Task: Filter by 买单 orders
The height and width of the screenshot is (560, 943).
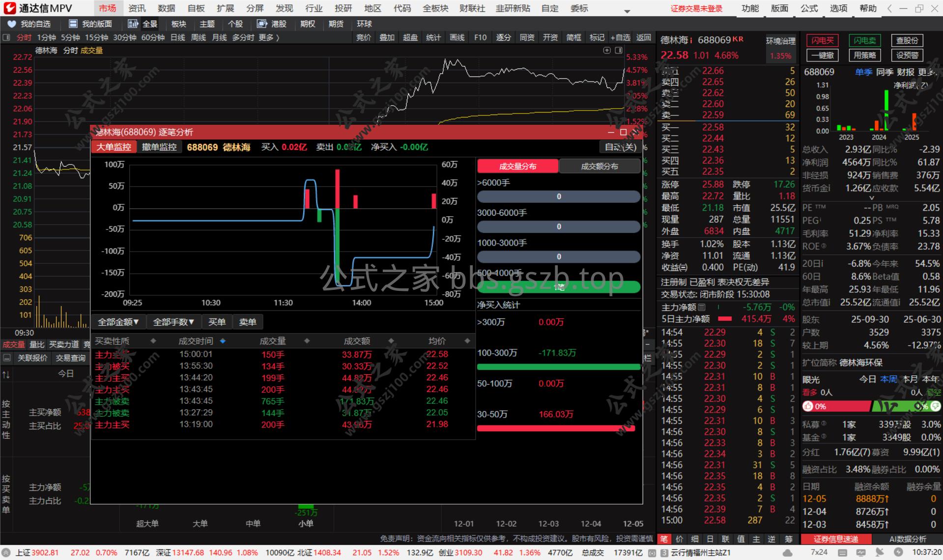Action: coord(217,322)
